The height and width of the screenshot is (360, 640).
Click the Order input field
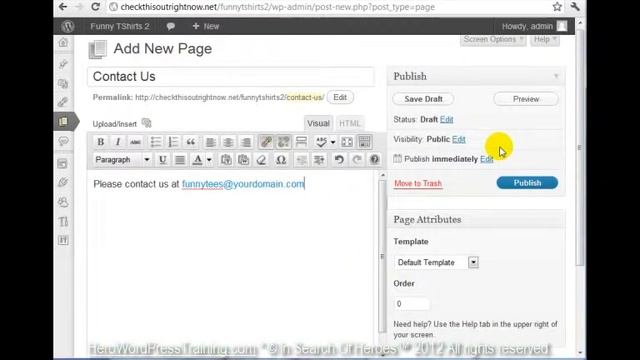[x=411, y=304]
